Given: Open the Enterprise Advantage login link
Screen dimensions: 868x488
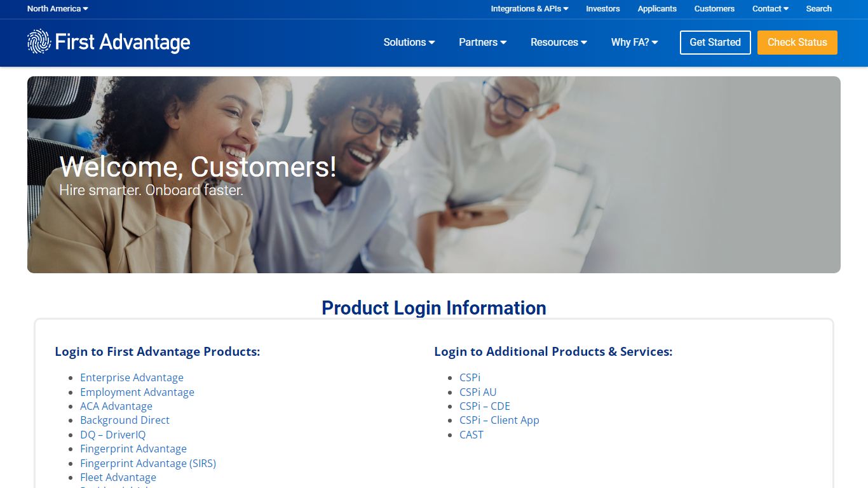Looking at the screenshot, I should point(132,377).
